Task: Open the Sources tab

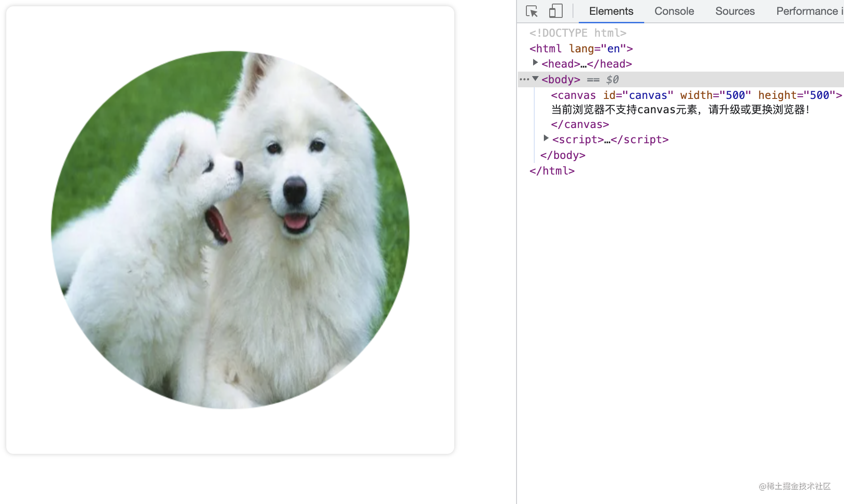Action: coord(735,11)
